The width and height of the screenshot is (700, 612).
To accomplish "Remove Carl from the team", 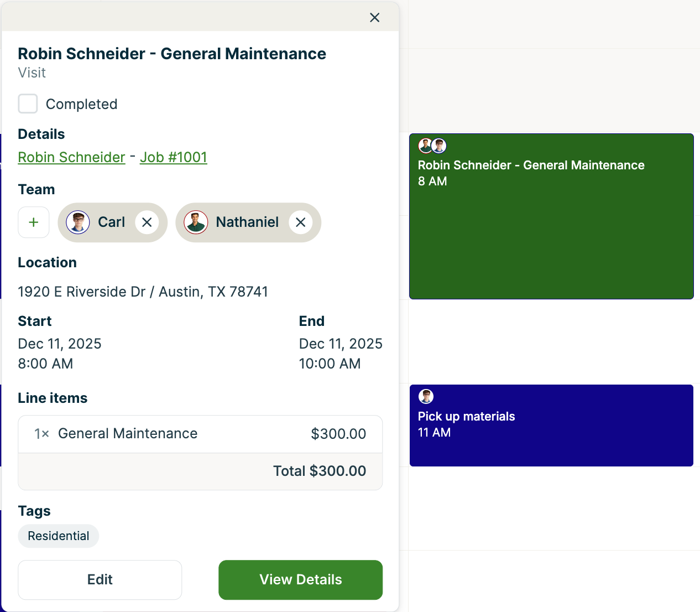I will 147,222.
